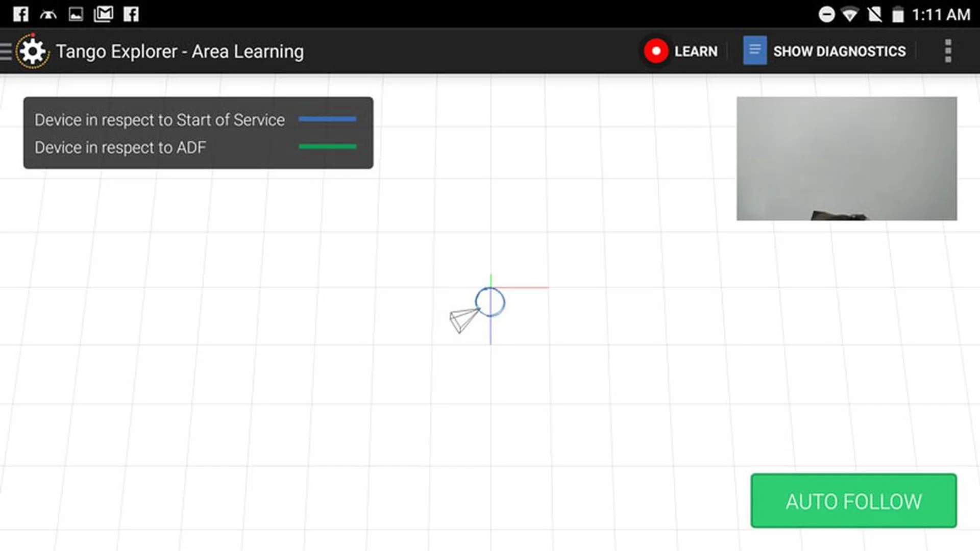The image size is (980, 551).
Task: Tap the battery status icon
Action: pyautogui.click(x=898, y=14)
